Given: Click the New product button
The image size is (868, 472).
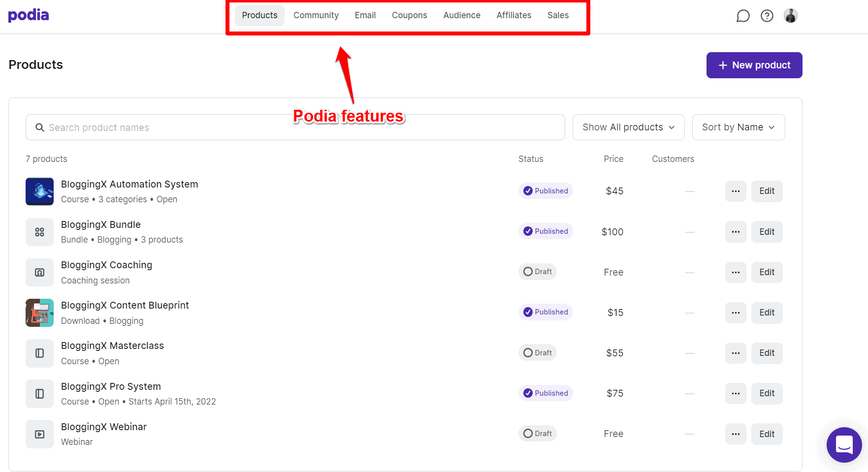Looking at the screenshot, I should (x=754, y=65).
